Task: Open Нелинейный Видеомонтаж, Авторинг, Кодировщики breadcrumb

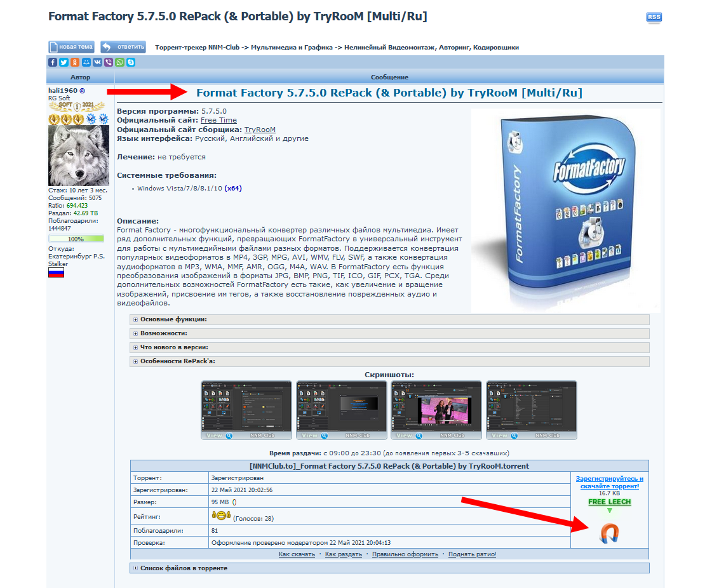Action: (432, 47)
